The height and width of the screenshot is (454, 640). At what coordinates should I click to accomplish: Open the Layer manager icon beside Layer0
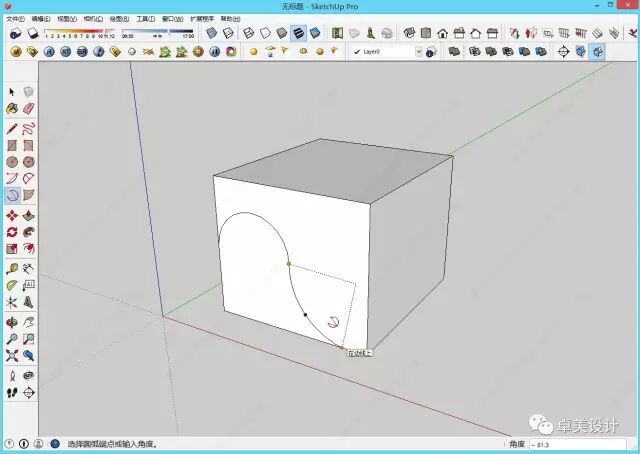click(x=431, y=52)
